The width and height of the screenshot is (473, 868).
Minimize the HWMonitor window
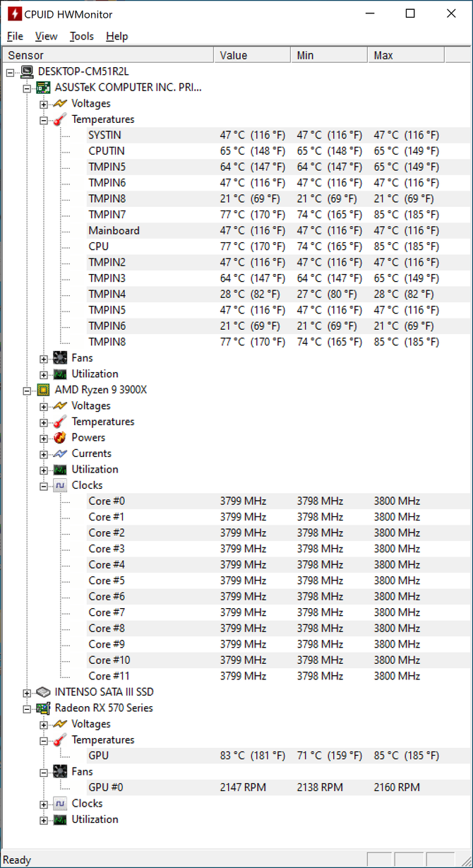pos(369,14)
